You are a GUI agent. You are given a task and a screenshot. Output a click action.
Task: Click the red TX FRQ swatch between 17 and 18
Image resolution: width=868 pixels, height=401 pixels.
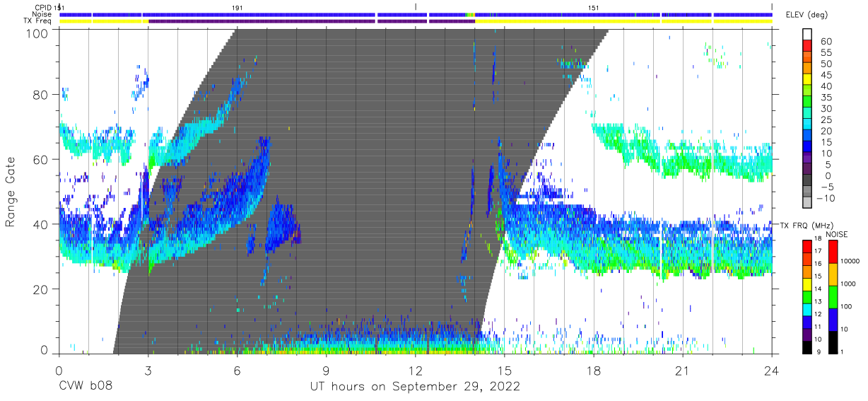808,246
